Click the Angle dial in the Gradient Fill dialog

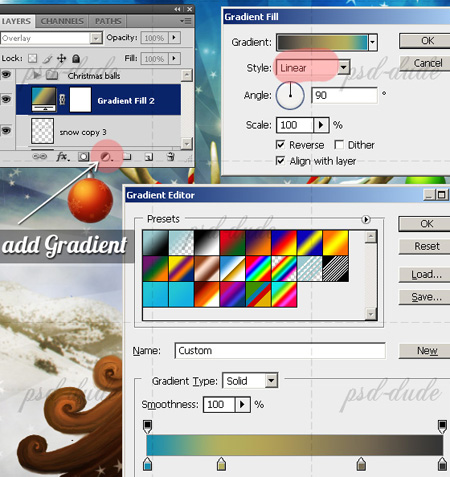pyautogui.click(x=290, y=95)
